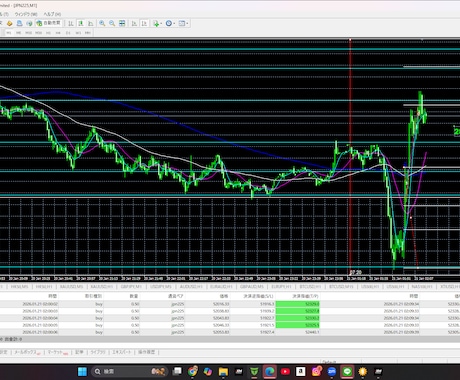
Task: Switch to AUDUSD,H1 chart tab
Action: click(191, 287)
